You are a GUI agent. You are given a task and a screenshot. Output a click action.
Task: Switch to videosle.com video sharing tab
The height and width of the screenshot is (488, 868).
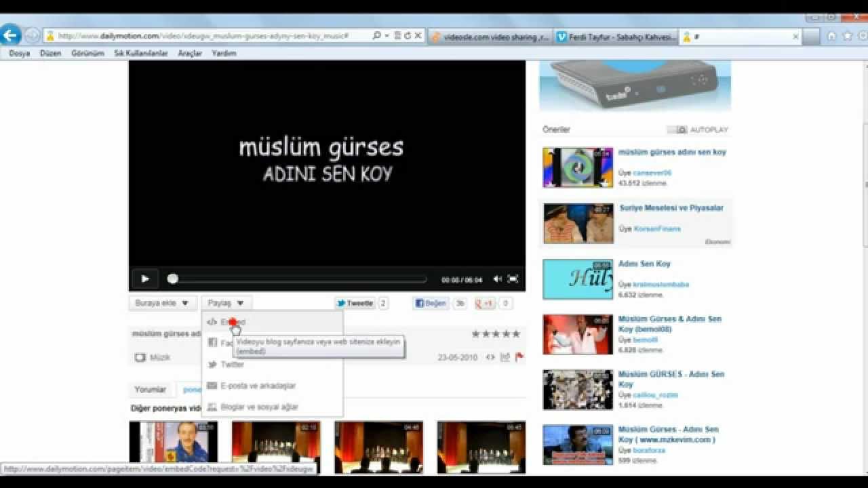pyautogui.click(x=491, y=37)
